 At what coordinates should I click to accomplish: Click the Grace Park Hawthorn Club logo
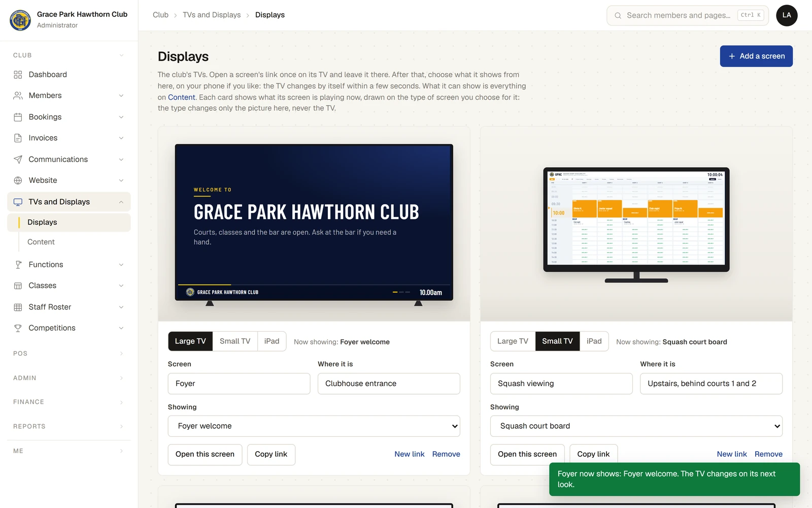[20, 20]
